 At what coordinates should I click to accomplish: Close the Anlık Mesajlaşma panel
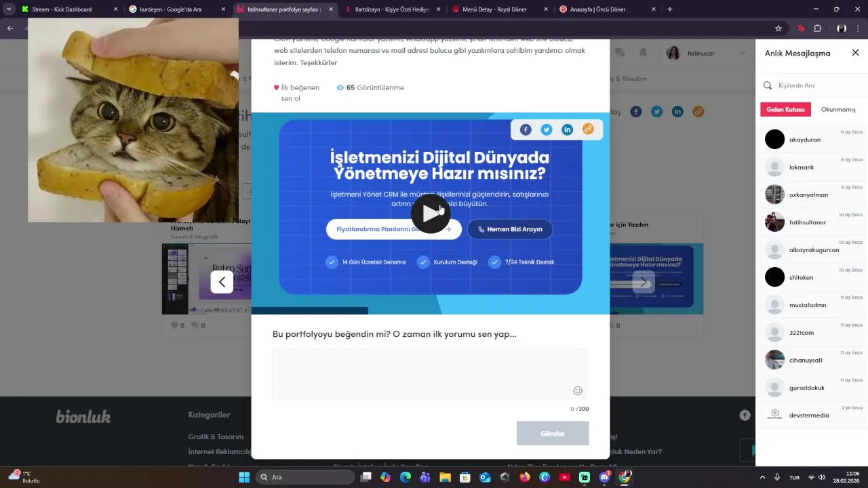[x=855, y=53]
